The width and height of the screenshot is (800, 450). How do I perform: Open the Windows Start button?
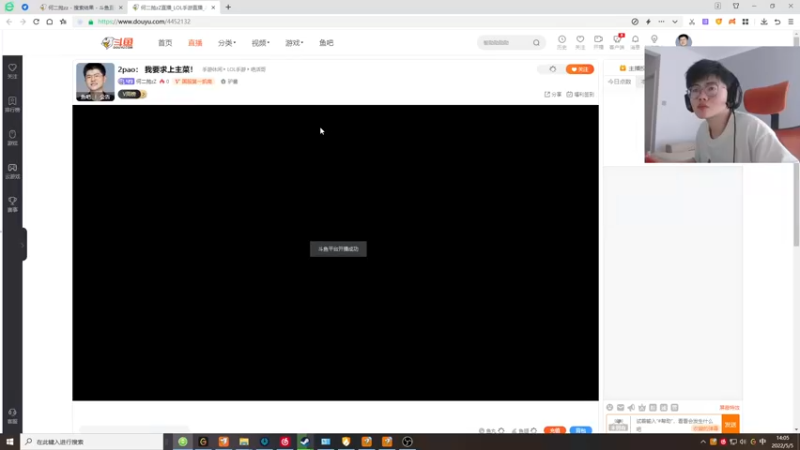10,442
